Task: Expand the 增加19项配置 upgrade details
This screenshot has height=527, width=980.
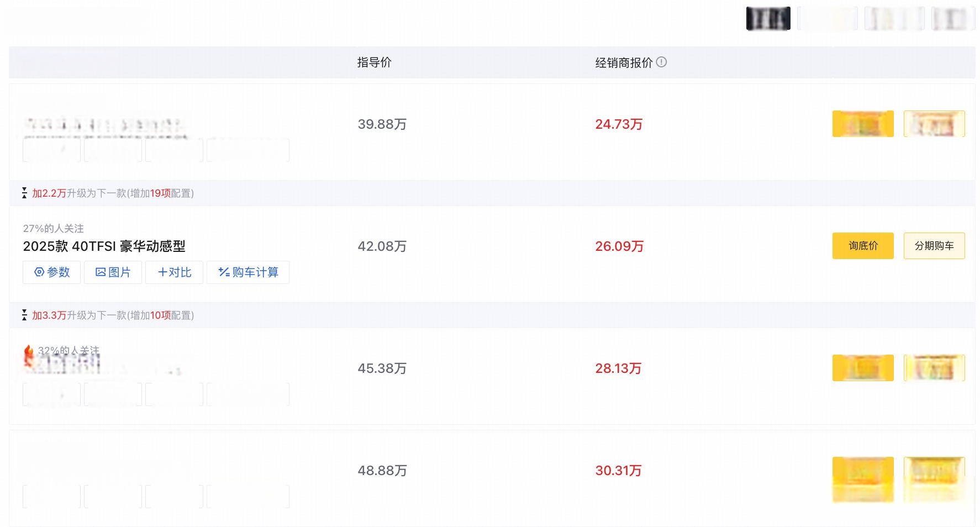Action: (160, 193)
